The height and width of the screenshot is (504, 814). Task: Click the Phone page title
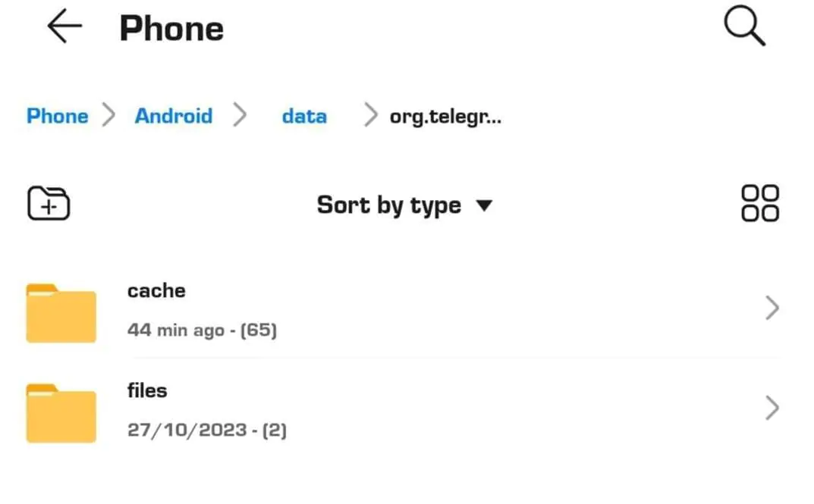point(172,29)
